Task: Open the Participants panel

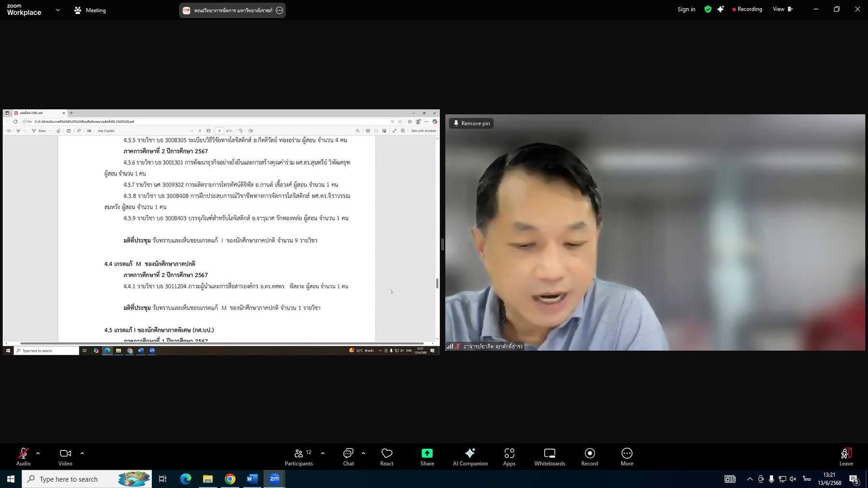Action: pos(298,457)
